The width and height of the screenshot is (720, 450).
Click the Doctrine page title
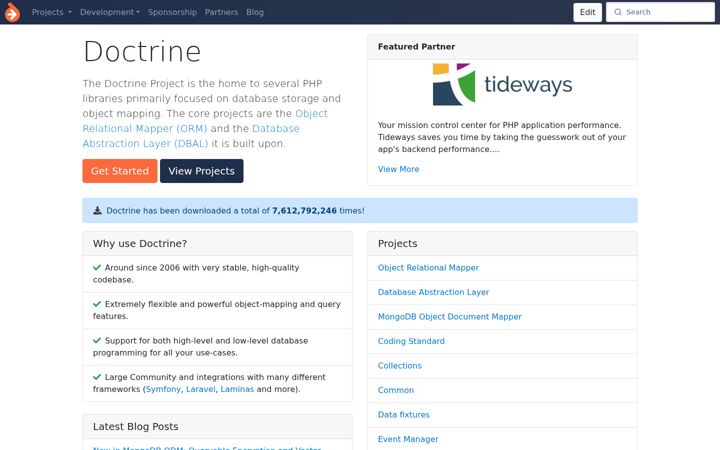pos(142,51)
